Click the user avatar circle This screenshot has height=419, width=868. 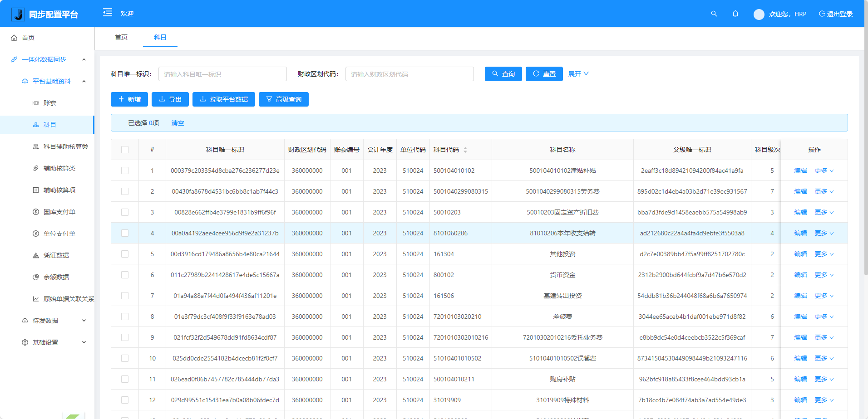[759, 14]
